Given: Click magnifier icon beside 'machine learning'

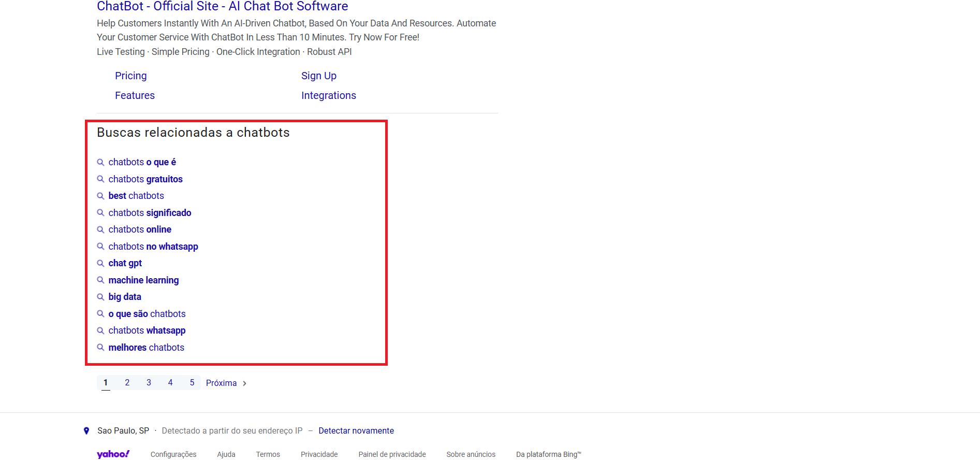Looking at the screenshot, I should click(x=101, y=280).
